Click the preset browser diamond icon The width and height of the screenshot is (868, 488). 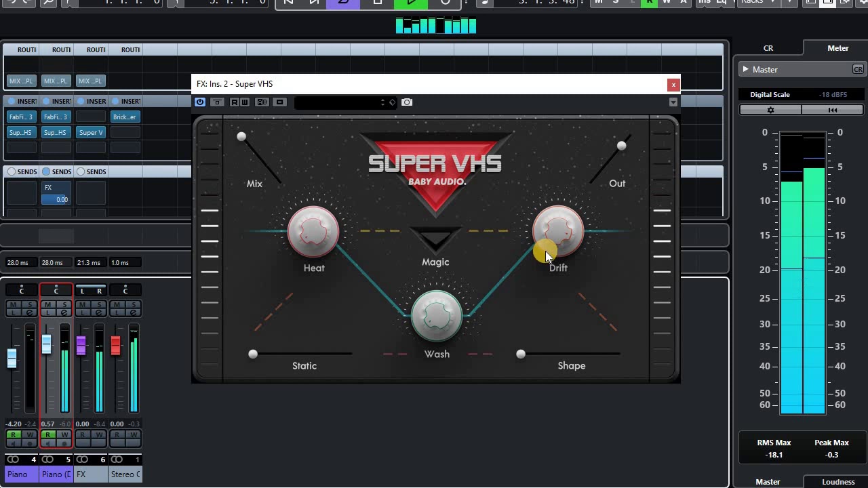(392, 102)
